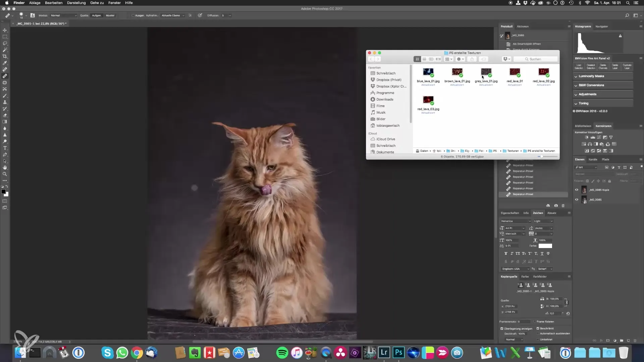Viewport: 644px width, 362px height.
Task: Select the grey_lava_01.jpg thumbnail
Action: click(x=486, y=72)
